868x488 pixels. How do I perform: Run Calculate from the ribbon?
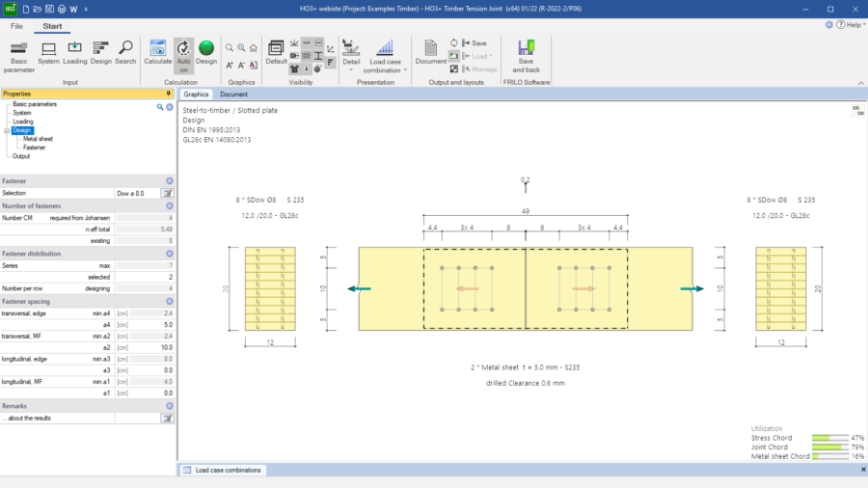coord(157,52)
